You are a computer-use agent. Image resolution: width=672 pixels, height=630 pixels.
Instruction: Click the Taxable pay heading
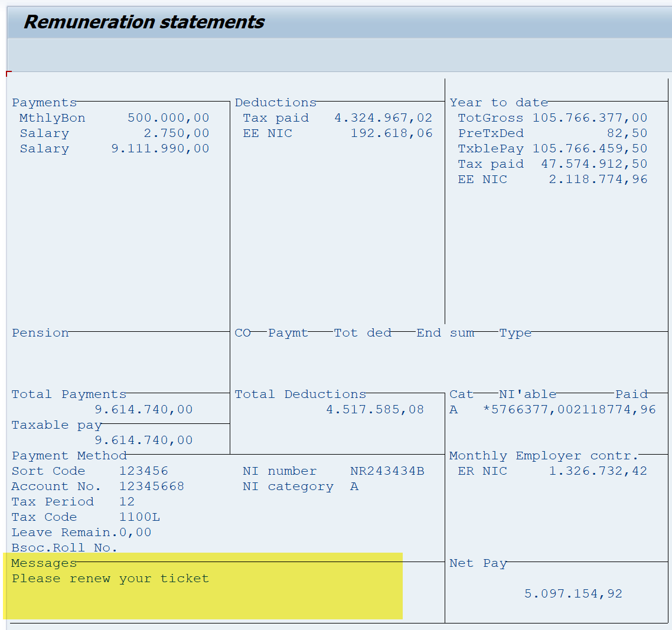pos(57,425)
